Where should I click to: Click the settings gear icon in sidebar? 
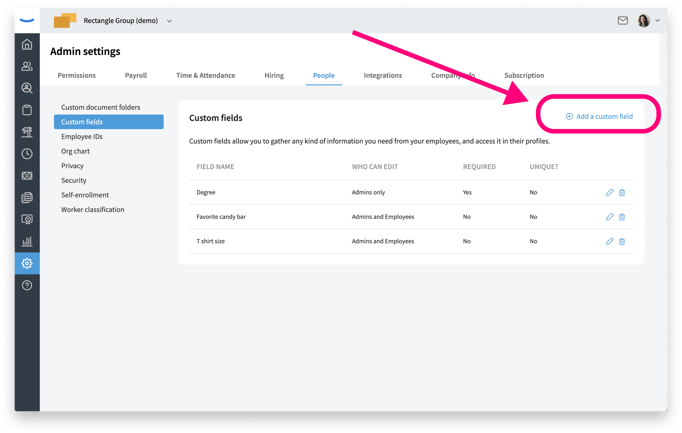coord(27,263)
